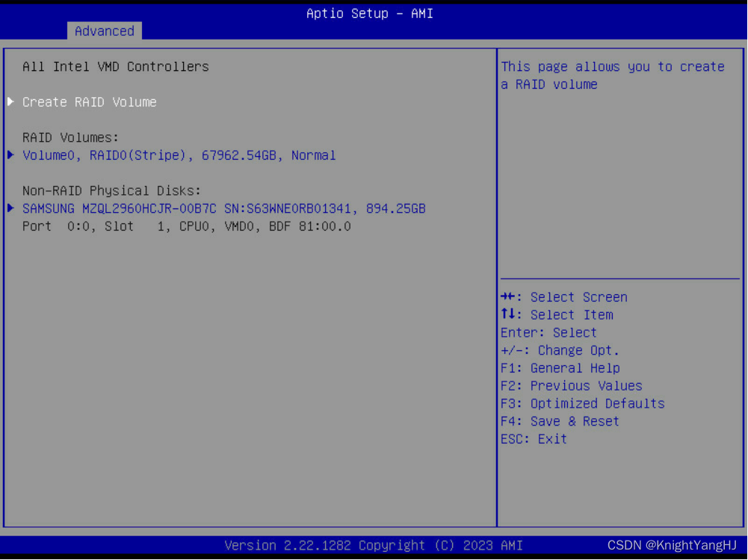Click the F1: General Help hint
748x560 pixels.
(560, 368)
